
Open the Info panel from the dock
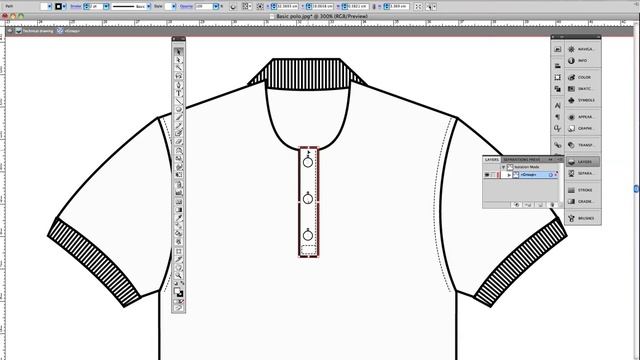[x=582, y=60]
